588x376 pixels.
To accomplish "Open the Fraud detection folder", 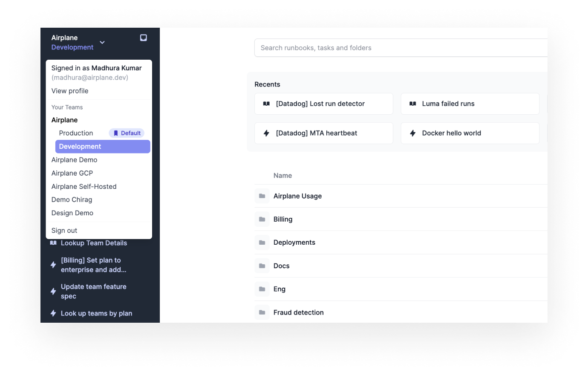I will [298, 312].
